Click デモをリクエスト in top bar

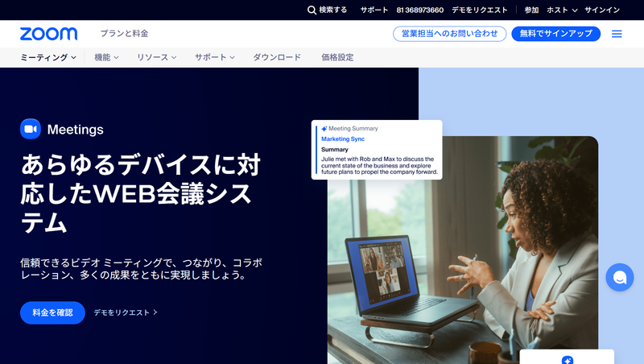[480, 10]
